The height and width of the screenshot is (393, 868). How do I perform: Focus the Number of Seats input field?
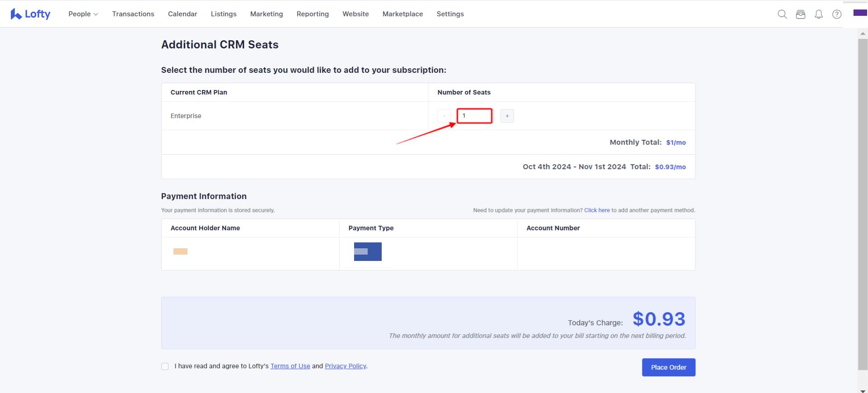(x=475, y=116)
